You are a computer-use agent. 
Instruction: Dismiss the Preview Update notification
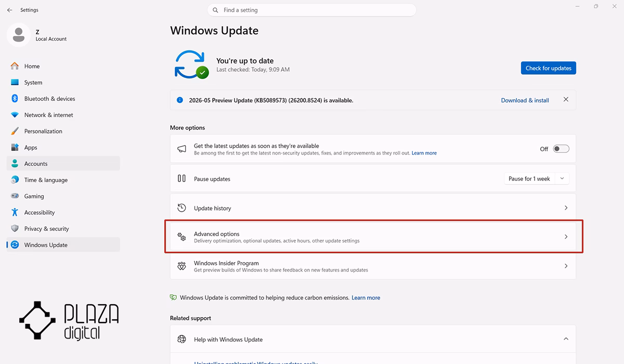[566, 99]
